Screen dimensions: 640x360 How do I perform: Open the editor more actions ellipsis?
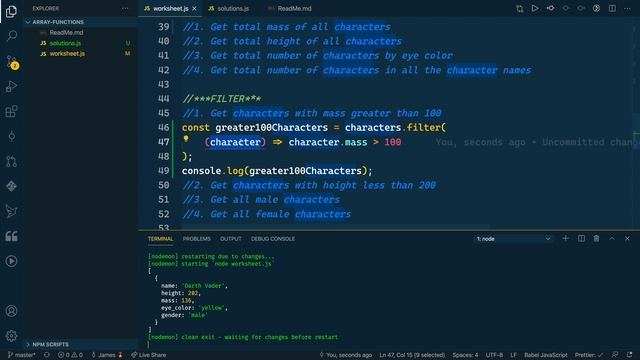627,8
